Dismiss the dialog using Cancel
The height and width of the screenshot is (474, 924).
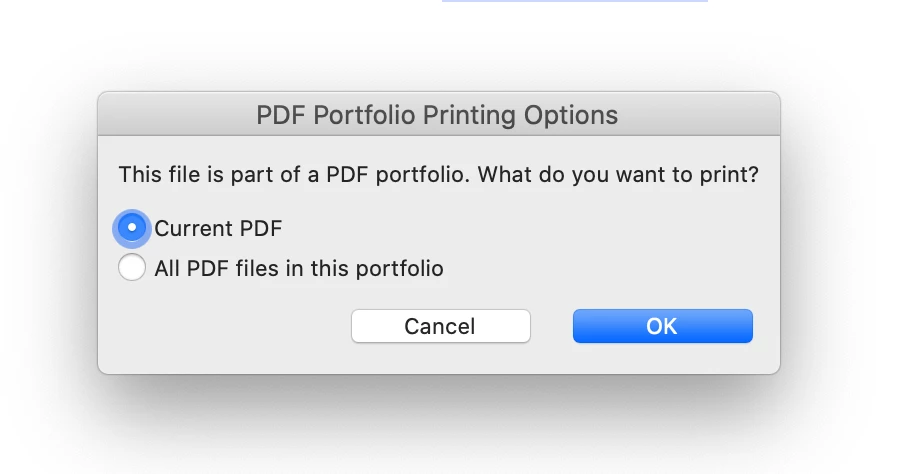[x=440, y=326]
